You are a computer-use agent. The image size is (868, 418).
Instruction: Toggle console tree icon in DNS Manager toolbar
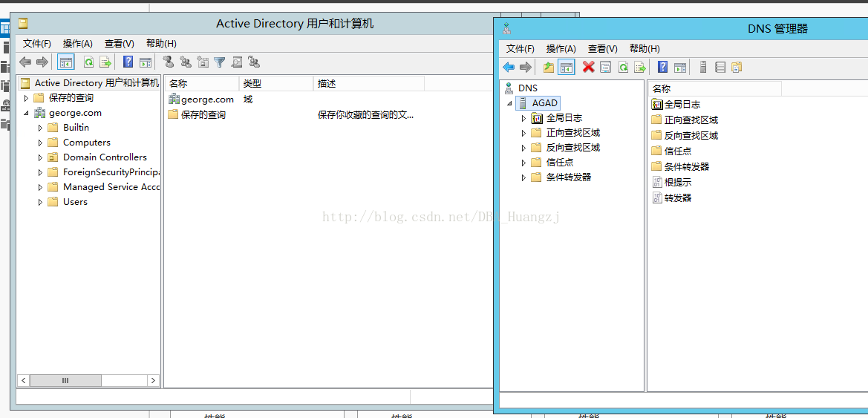point(567,67)
